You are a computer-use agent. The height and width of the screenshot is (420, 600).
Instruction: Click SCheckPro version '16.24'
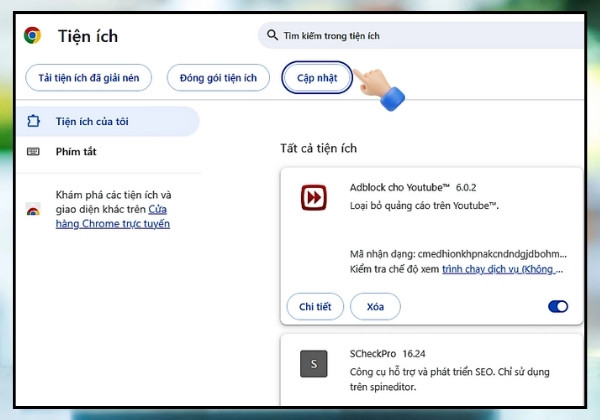click(414, 353)
